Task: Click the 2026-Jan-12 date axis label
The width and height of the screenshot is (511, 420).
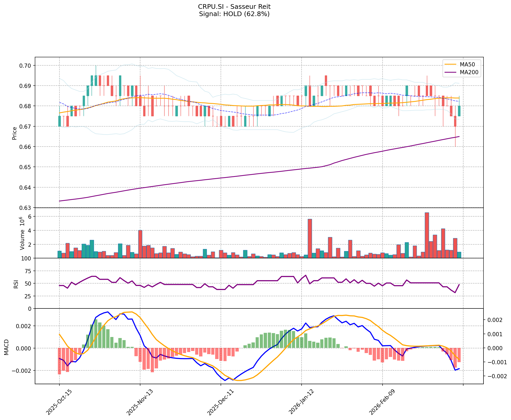Action: point(301,402)
